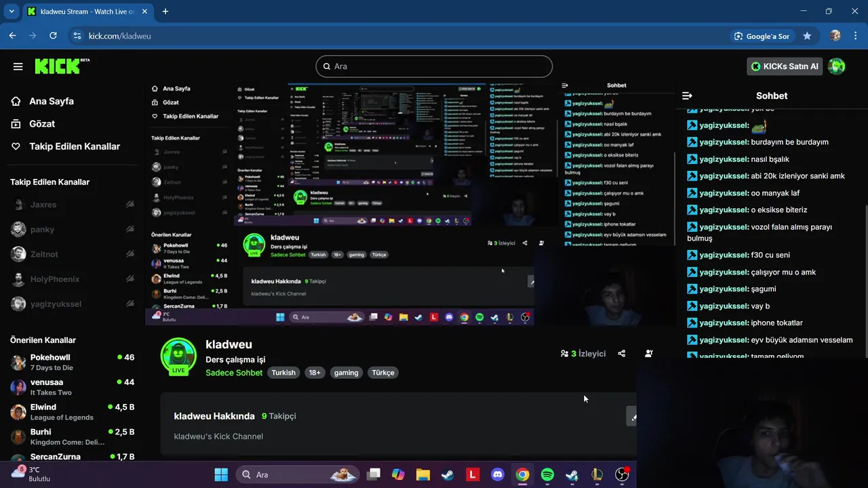Open a new Chrome tab
Screen dimensions: 868x488
pos(165,12)
